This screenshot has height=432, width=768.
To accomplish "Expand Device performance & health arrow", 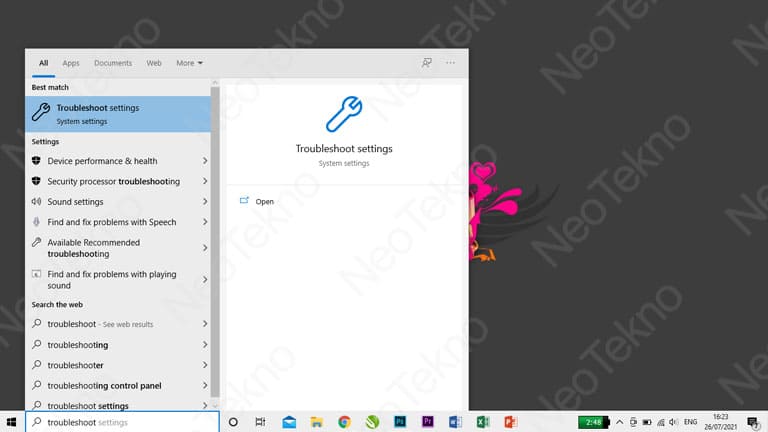I will [205, 161].
